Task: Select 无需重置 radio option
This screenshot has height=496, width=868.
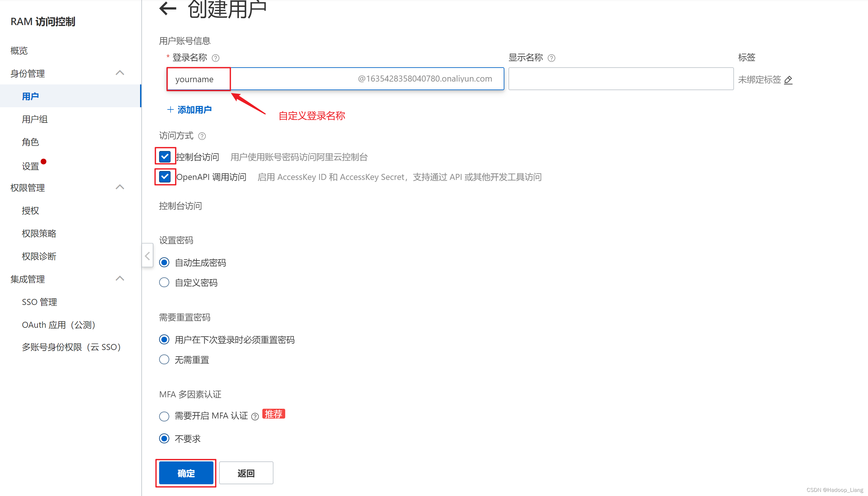Action: (164, 360)
